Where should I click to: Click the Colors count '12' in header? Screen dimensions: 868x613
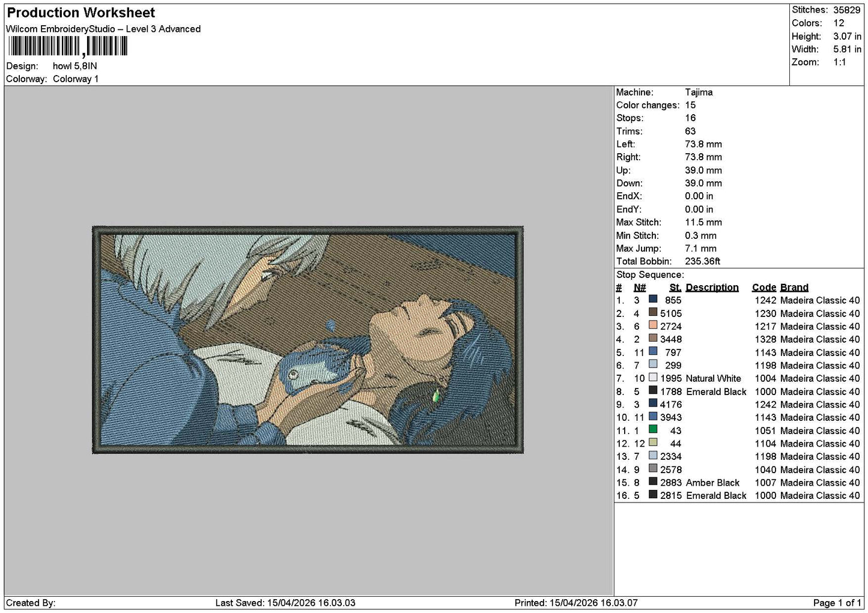tap(839, 23)
